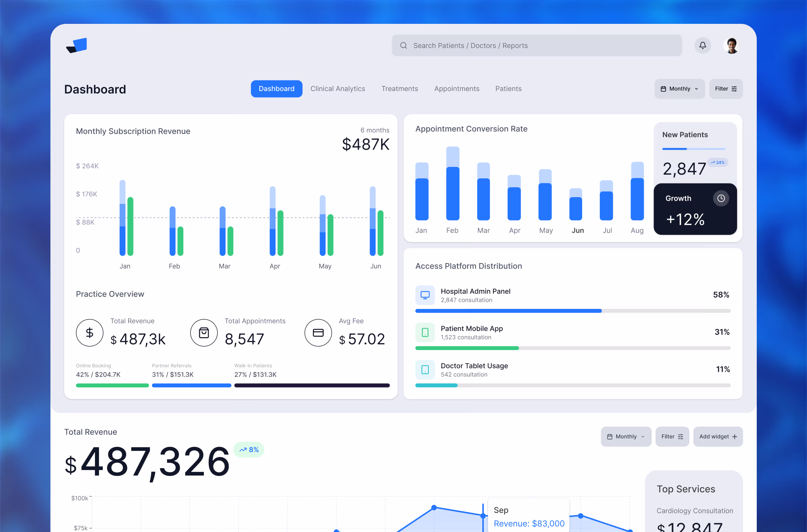The image size is (807, 532).
Task: Switch to the Clinical Analytics tab
Action: (338, 88)
